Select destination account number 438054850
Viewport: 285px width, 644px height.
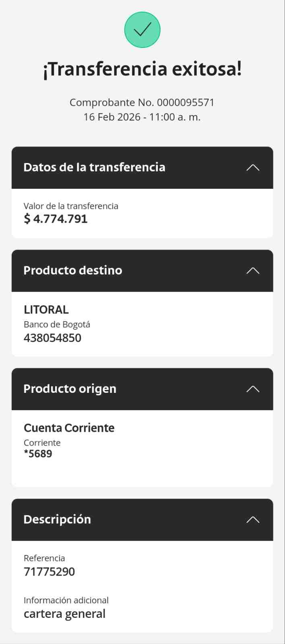click(52, 338)
